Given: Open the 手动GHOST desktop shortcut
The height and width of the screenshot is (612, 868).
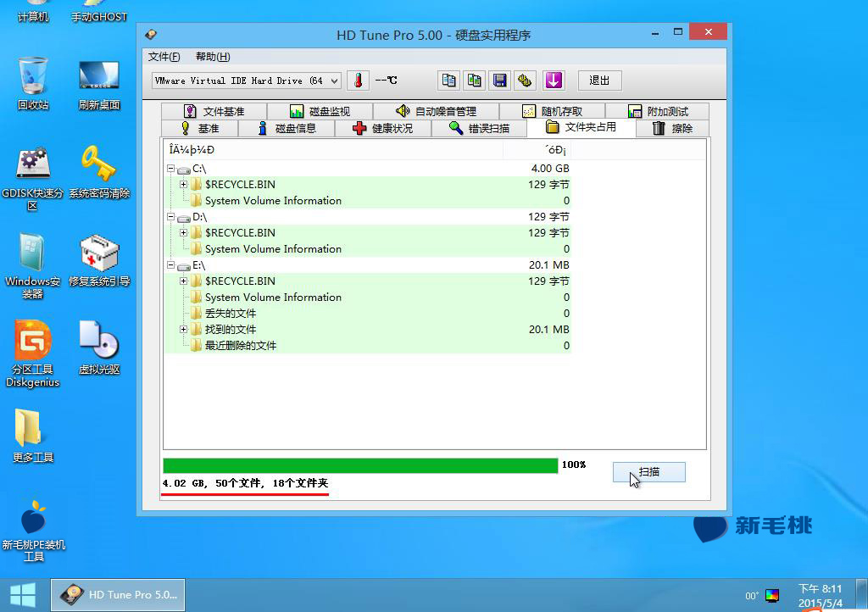Looking at the screenshot, I should (x=99, y=12).
